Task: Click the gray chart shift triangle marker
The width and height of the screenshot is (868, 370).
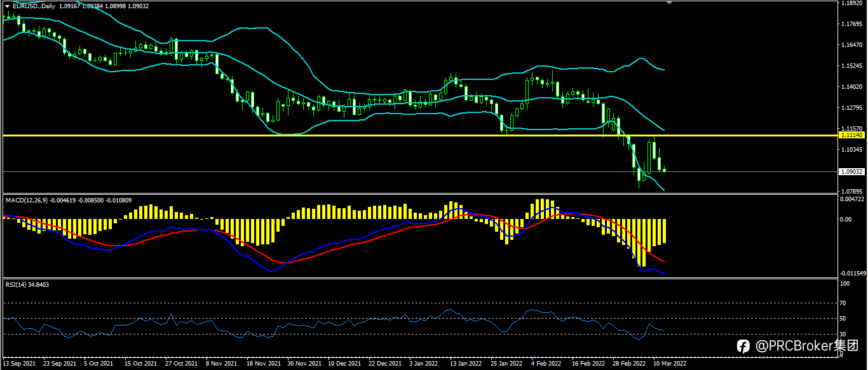Action: [x=668, y=3]
